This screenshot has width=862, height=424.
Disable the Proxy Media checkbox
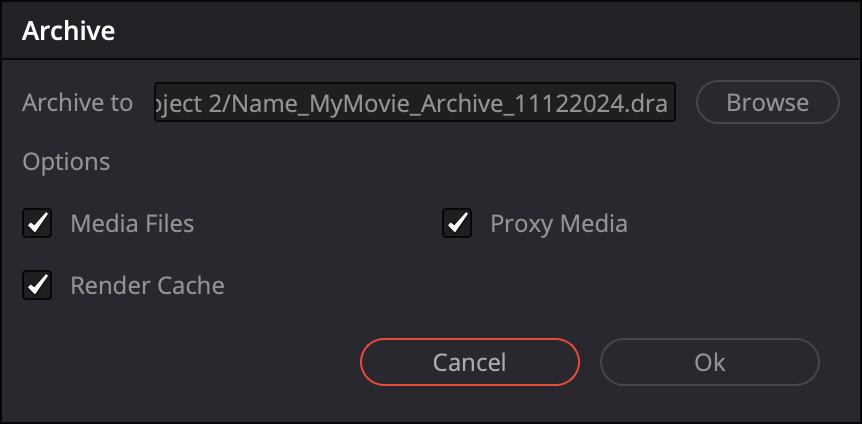(457, 224)
